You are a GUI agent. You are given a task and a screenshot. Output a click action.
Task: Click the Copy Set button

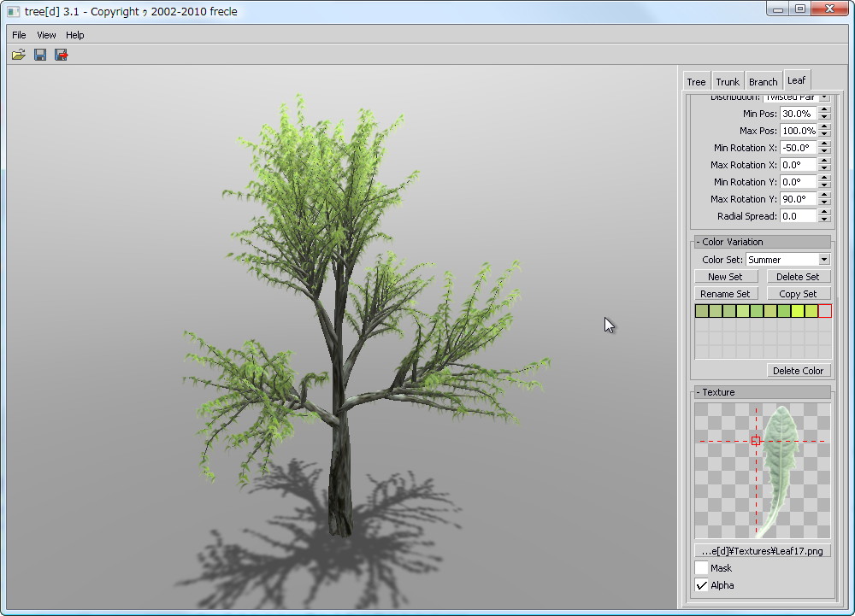799,293
